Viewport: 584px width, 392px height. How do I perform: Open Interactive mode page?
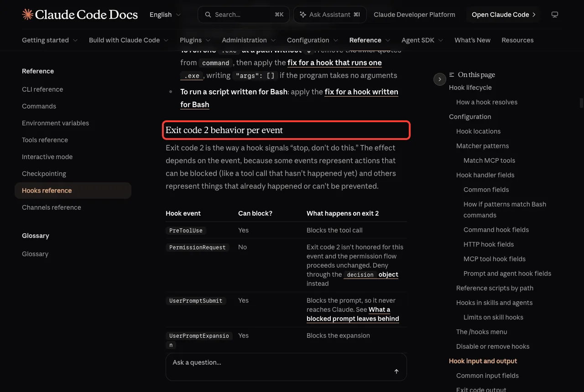tap(47, 157)
